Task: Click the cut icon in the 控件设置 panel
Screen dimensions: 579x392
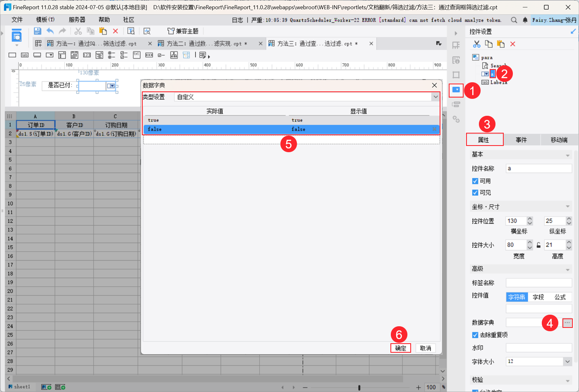Action: [476, 44]
